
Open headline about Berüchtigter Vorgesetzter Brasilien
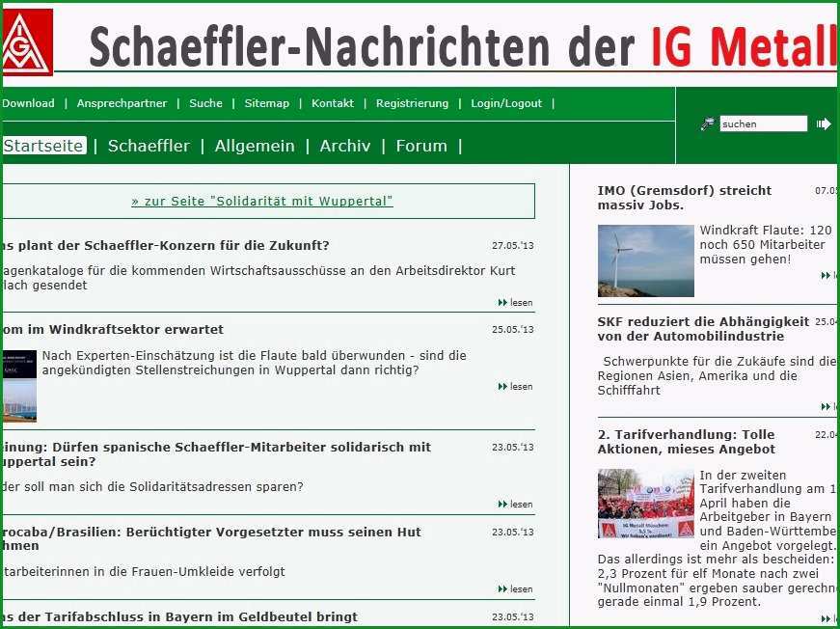tap(211, 538)
